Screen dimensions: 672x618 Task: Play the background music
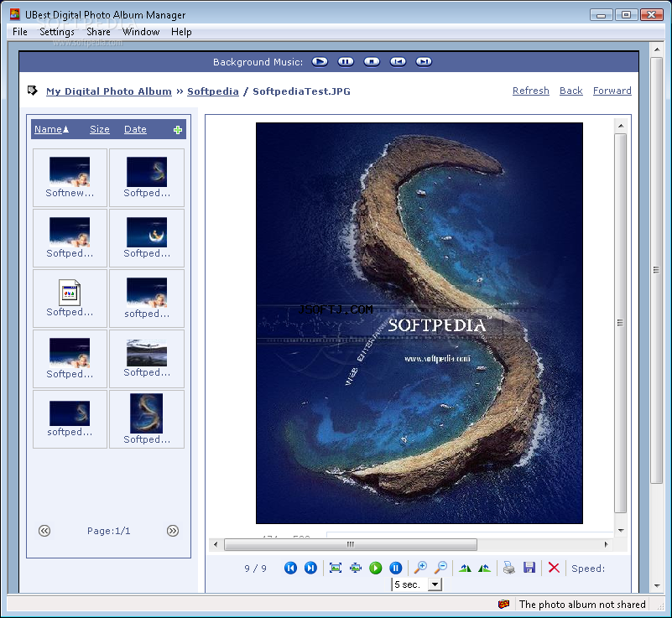(x=320, y=62)
